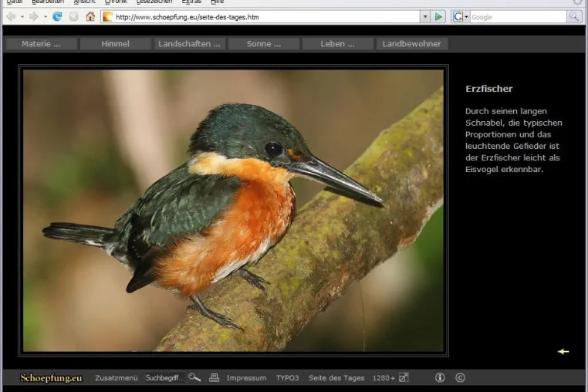
Task: Click the site favicon in the address bar
Action: (x=107, y=17)
